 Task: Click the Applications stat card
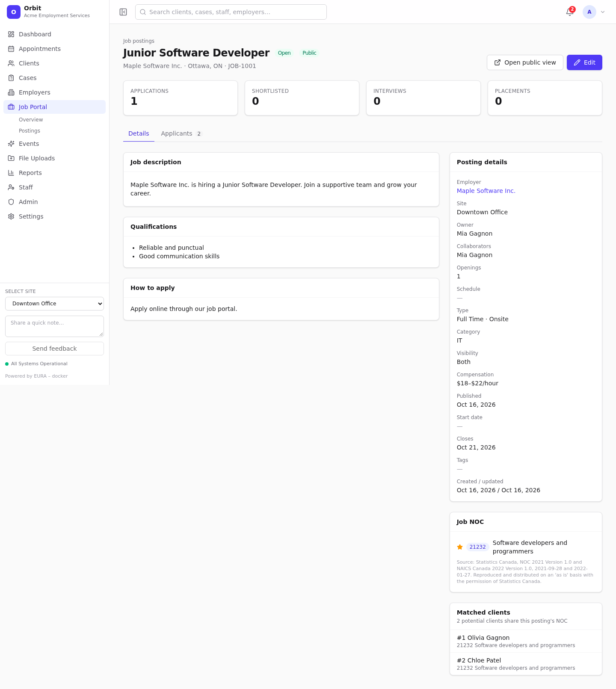click(181, 98)
